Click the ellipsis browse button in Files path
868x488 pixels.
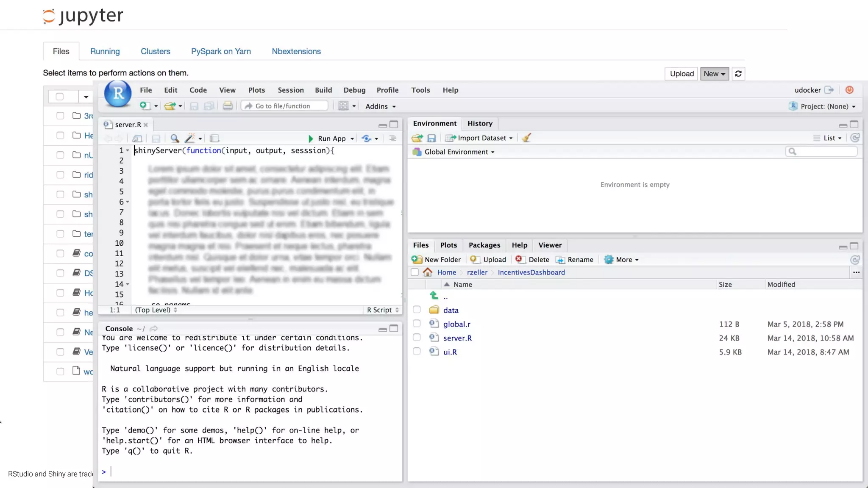point(856,272)
